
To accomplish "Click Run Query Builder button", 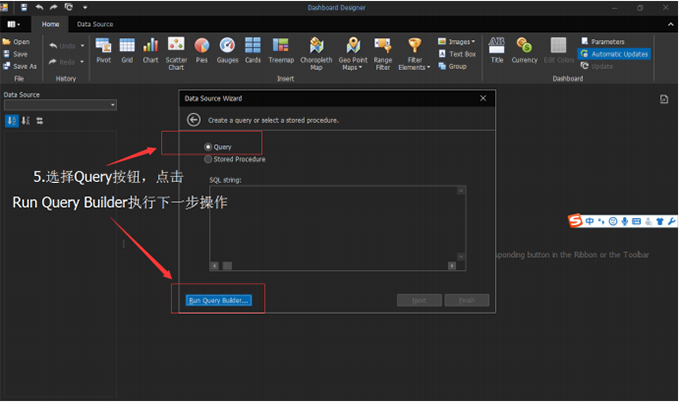I will 219,300.
